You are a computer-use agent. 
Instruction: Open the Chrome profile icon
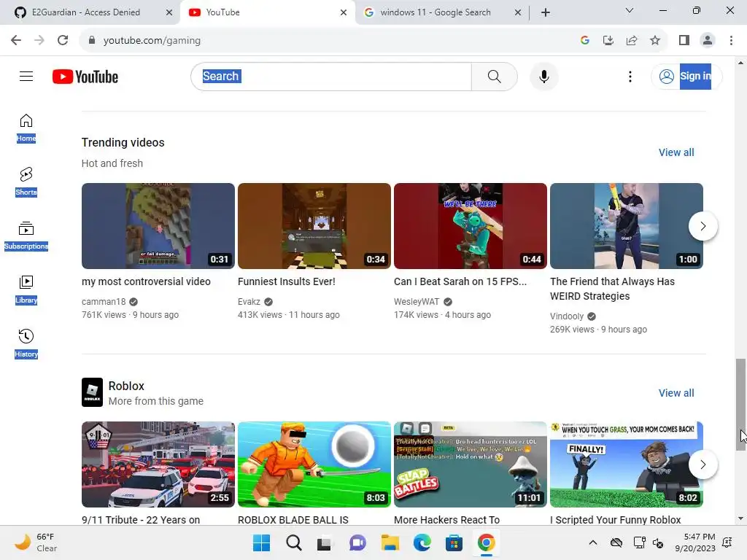708,40
